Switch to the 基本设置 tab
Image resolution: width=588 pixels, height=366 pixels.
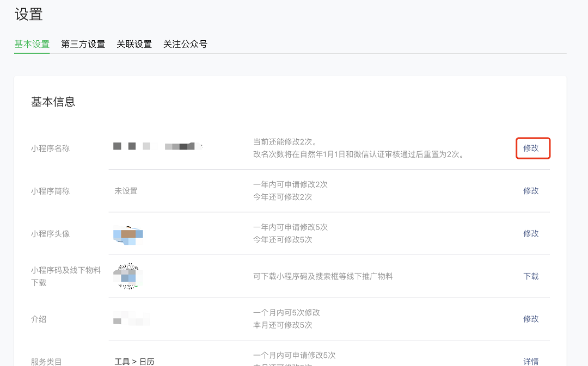32,45
